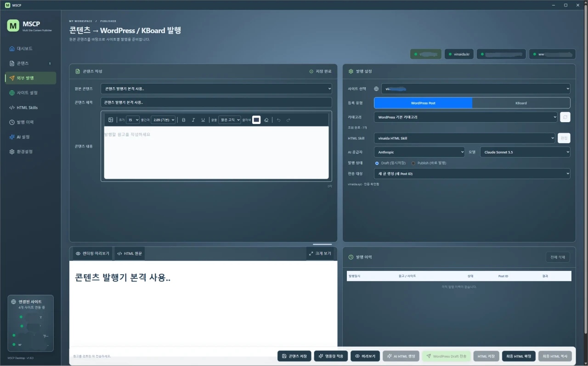
Task: Switch post type to KBoard
Action: tap(521, 103)
